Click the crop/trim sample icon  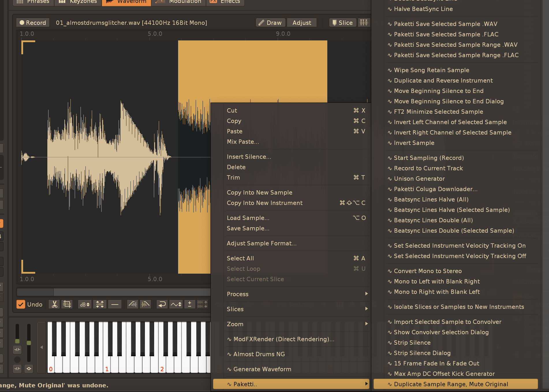67,304
